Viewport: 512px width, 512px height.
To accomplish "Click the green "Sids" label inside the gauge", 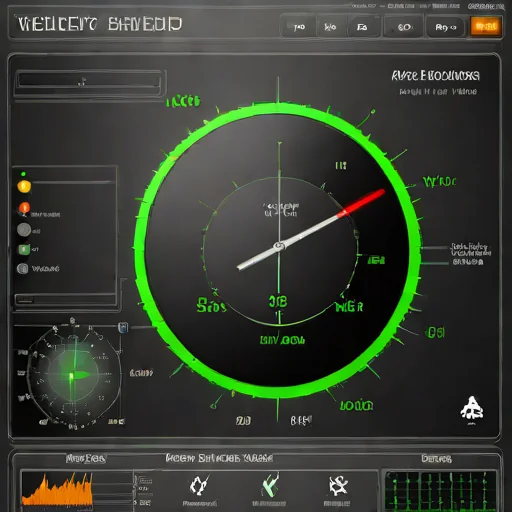I will coord(211,306).
